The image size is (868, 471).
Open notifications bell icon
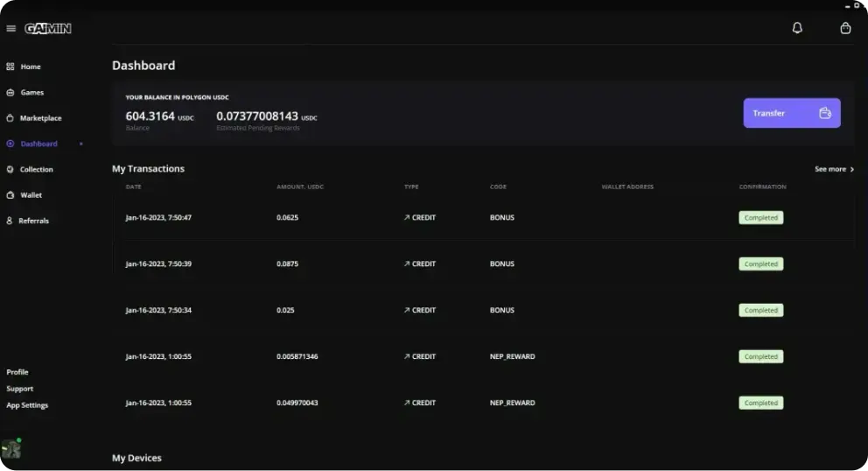(797, 28)
